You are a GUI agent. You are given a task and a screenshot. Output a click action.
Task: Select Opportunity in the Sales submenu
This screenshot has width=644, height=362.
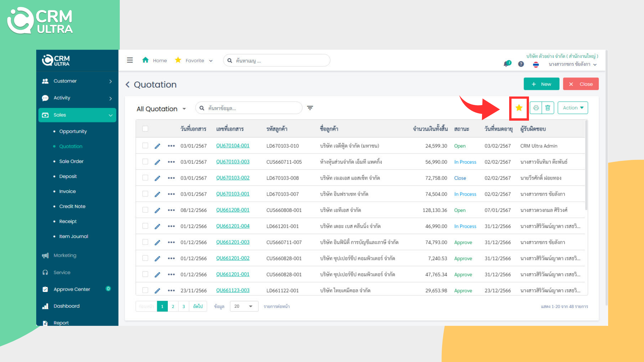[73, 131]
